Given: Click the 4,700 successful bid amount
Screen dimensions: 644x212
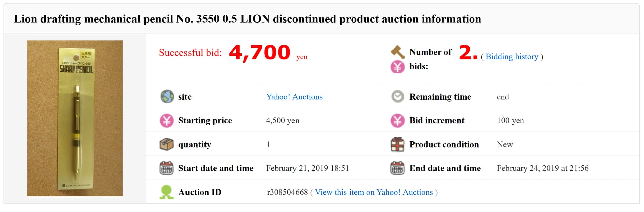Looking at the screenshot, I should click(x=260, y=53).
